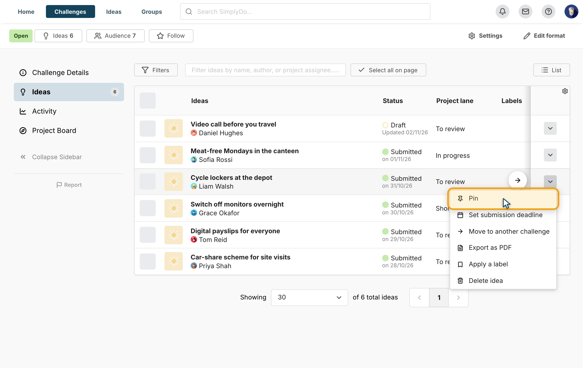Click the Follow star button
Image resolution: width=588 pixels, height=368 pixels.
click(171, 36)
